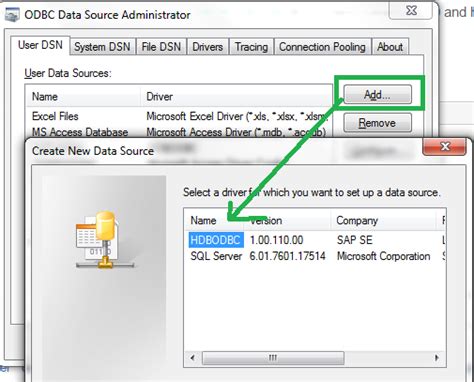Click the Microsoft Excel Driver cell
474x382 pixels.
[236, 116]
